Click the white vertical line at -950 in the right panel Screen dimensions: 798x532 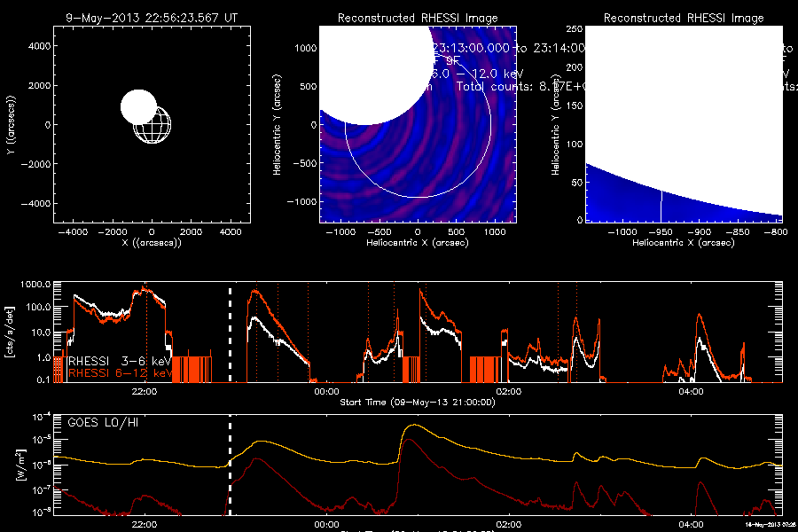pyautogui.click(x=661, y=207)
